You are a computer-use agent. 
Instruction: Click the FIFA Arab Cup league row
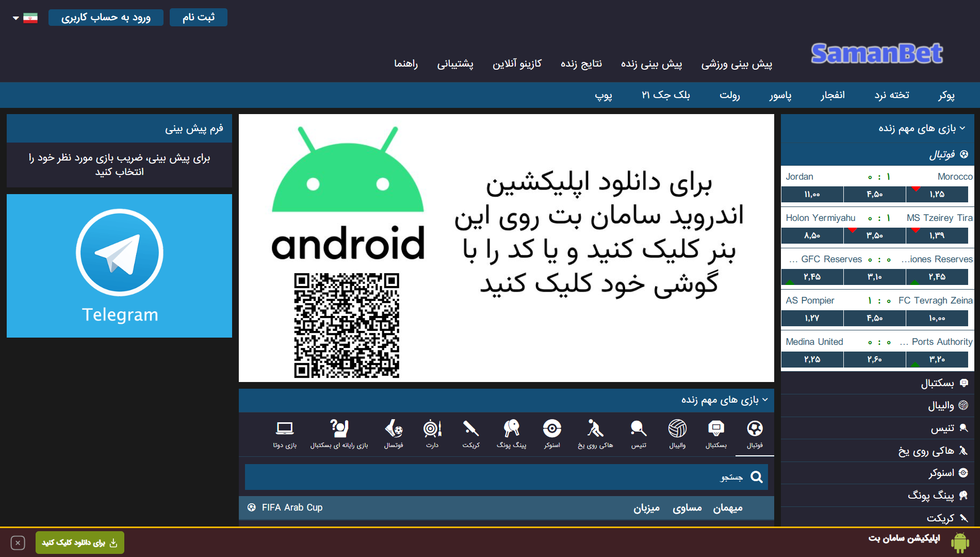tap(506, 507)
